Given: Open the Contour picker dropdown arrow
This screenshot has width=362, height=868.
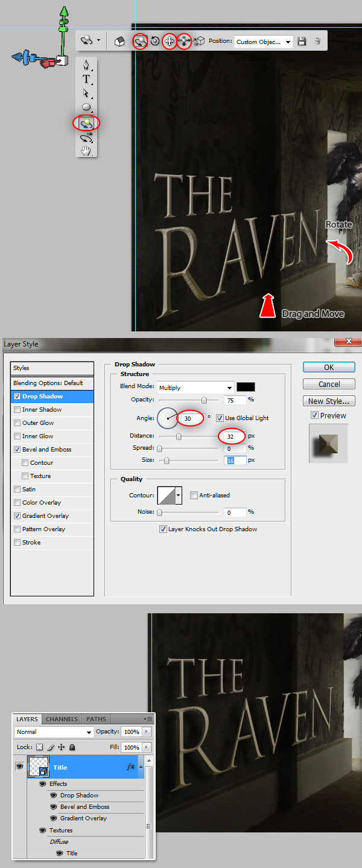Looking at the screenshot, I should click(179, 496).
